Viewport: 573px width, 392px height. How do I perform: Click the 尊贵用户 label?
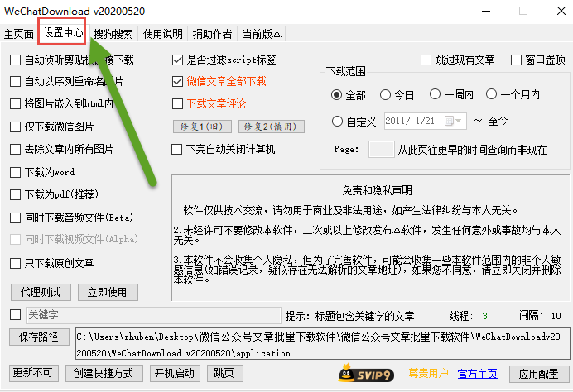428,373
